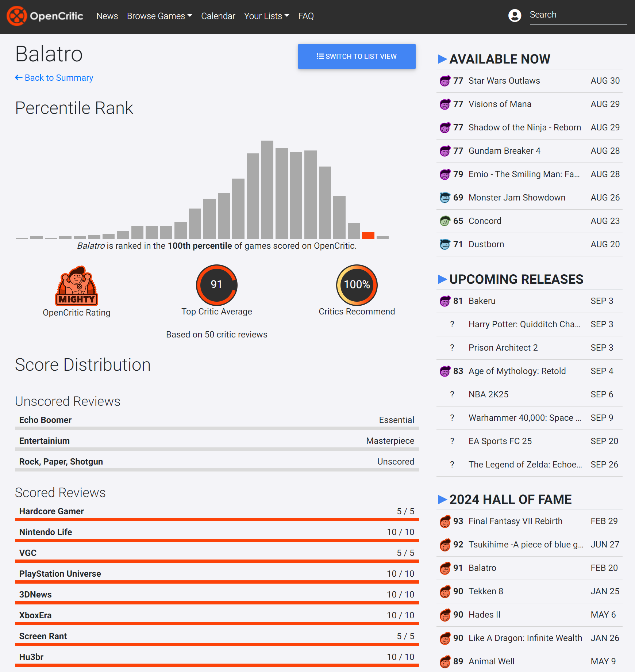Viewport: 635px width, 672px height.
Task: Click the highlighted orange percentile bar
Action: (368, 236)
